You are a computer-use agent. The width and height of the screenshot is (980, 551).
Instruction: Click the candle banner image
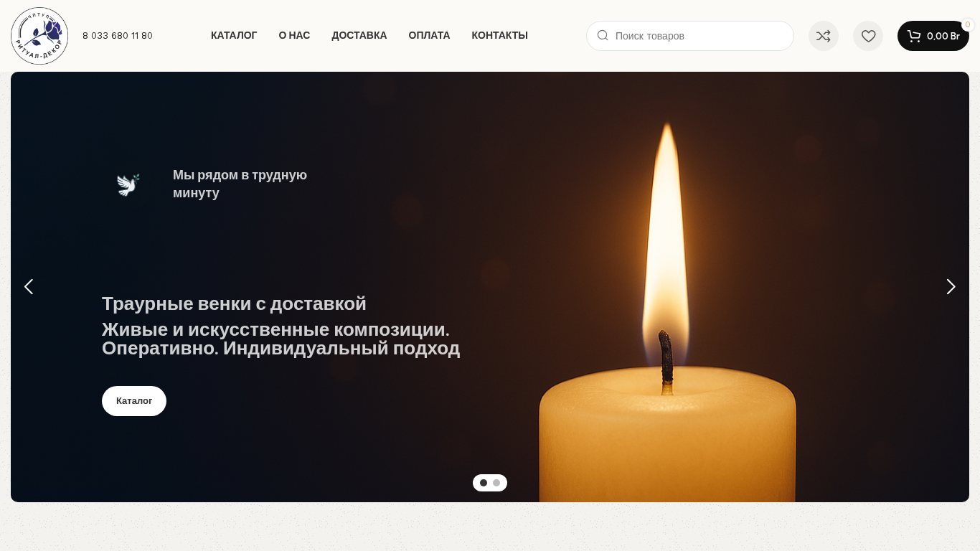point(490,287)
